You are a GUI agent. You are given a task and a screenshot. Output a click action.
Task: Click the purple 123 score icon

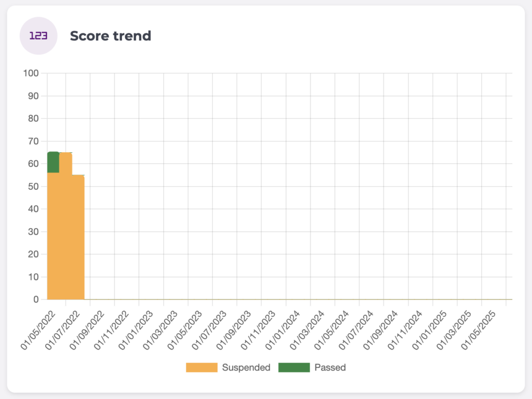pos(38,36)
